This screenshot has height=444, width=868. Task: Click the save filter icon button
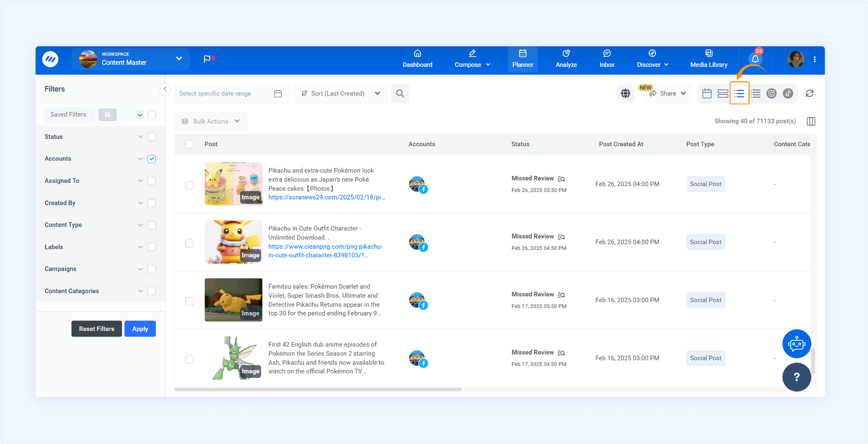pyautogui.click(x=108, y=115)
